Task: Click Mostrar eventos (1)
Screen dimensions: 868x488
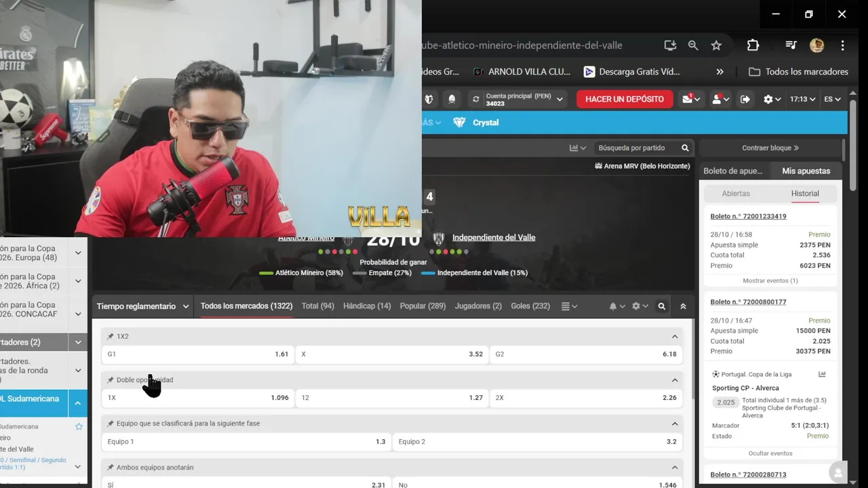Action: [x=770, y=281]
